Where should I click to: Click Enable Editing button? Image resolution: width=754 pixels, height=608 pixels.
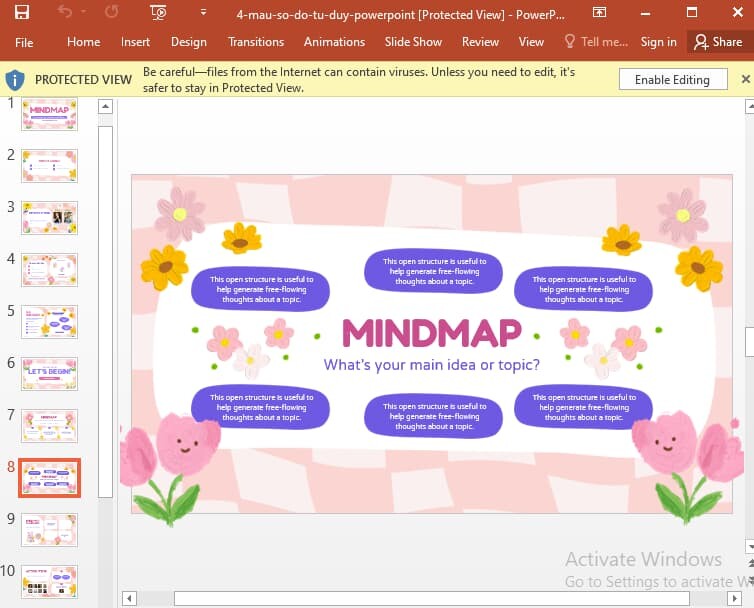point(673,79)
